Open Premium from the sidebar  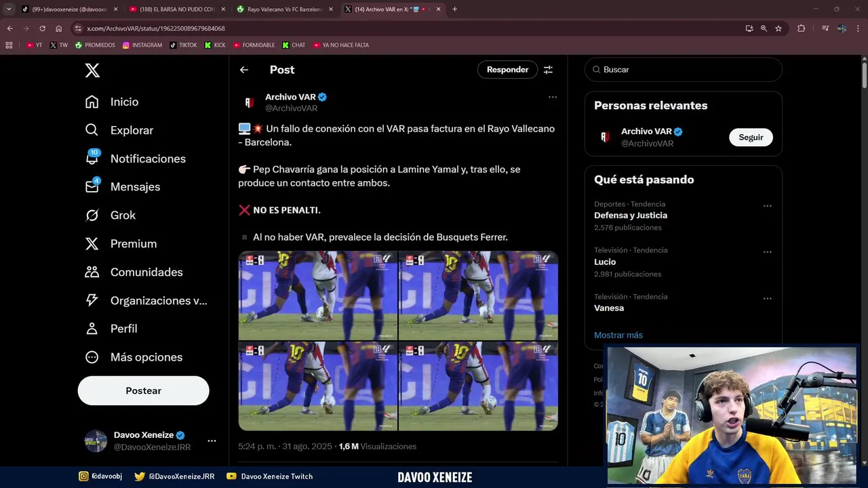point(121,243)
